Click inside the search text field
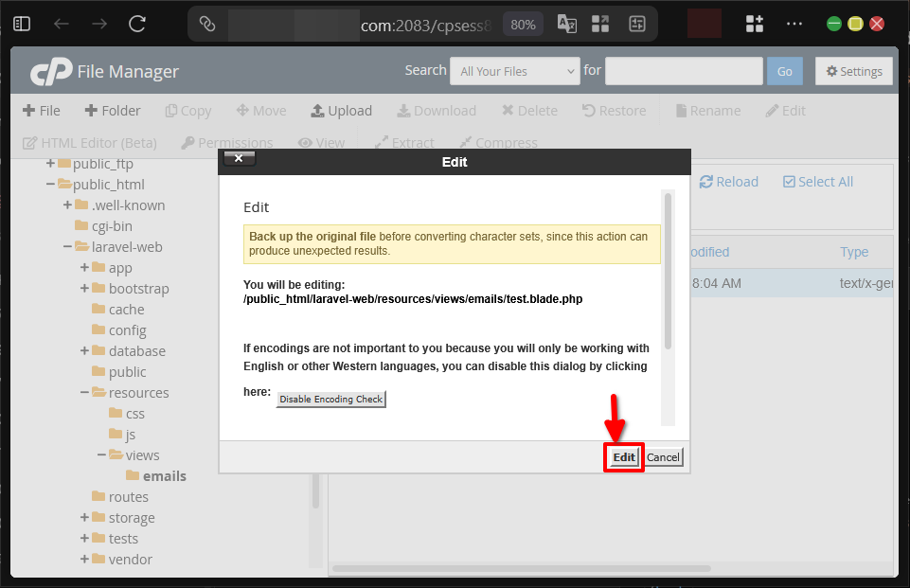Viewport: 910px width, 588px height. 684,70
